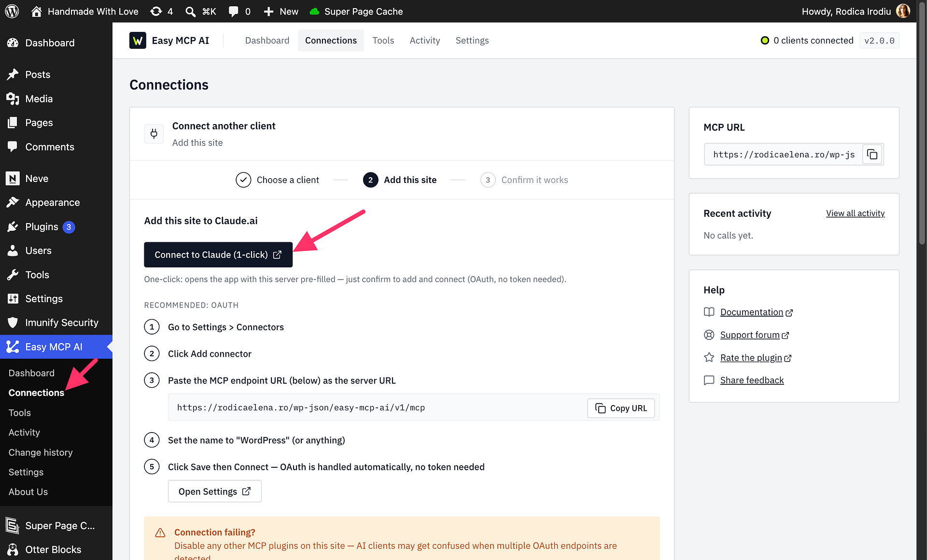927x560 pixels.
Task: Click the MCP URL text field
Action: (x=784, y=154)
